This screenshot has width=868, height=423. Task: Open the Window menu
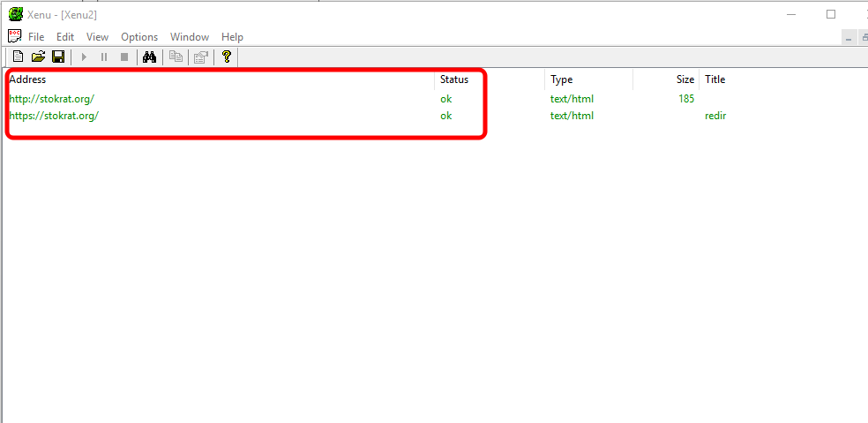coord(190,37)
